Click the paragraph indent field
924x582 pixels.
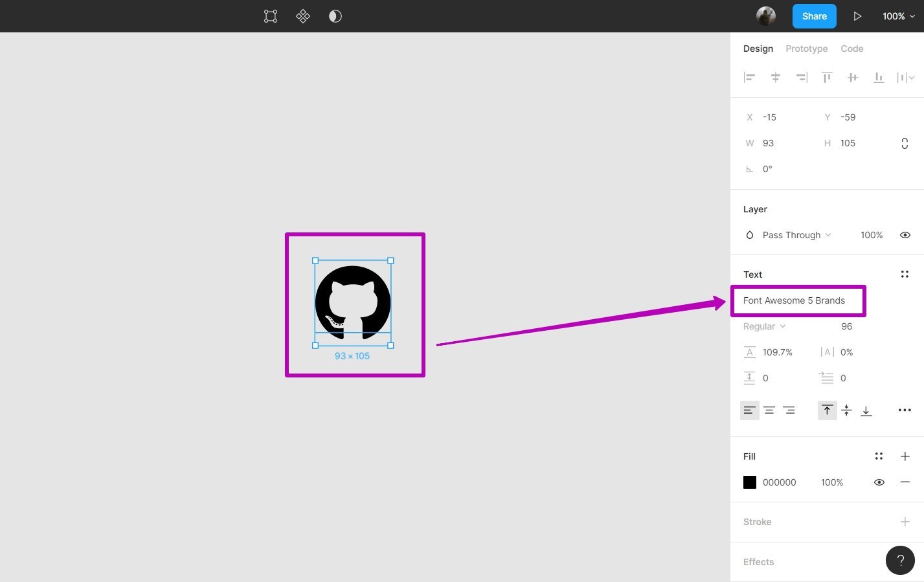[x=843, y=378]
